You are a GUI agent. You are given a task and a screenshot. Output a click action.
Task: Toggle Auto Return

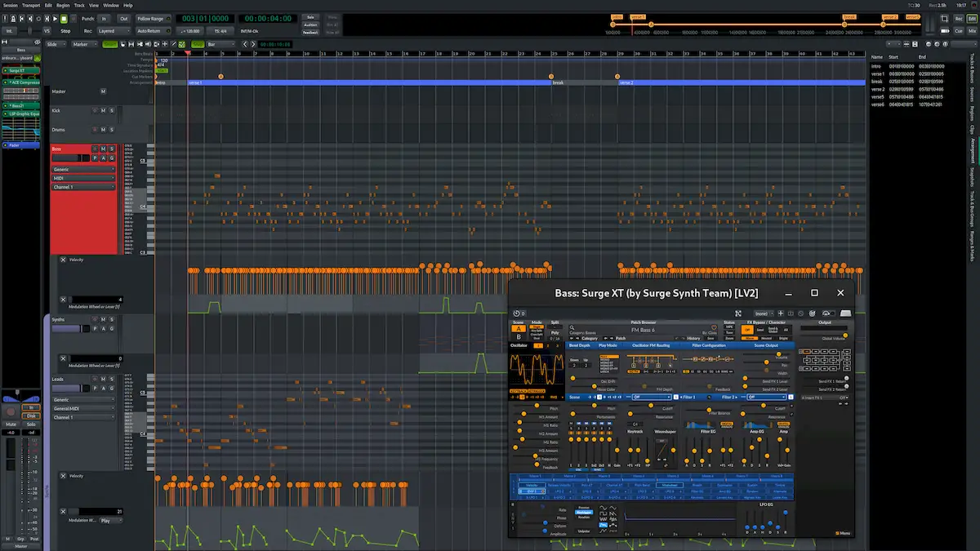154,31
